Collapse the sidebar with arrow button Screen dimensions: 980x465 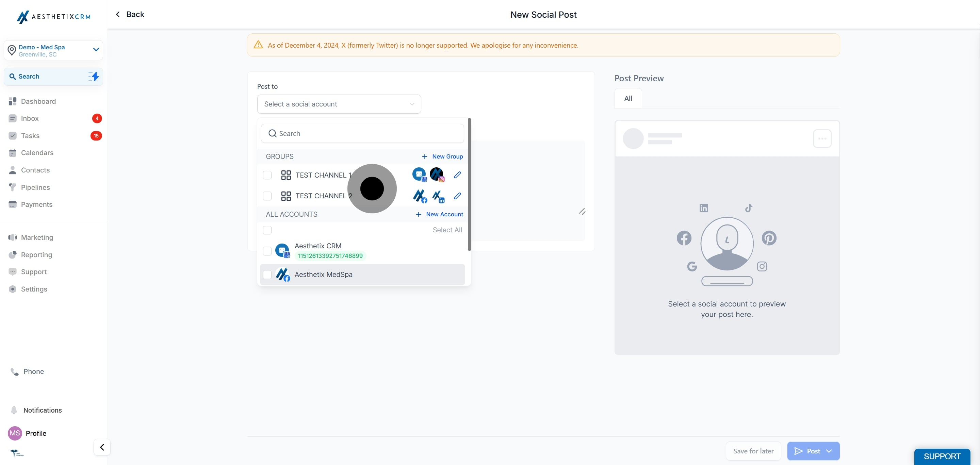click(102, 447)
